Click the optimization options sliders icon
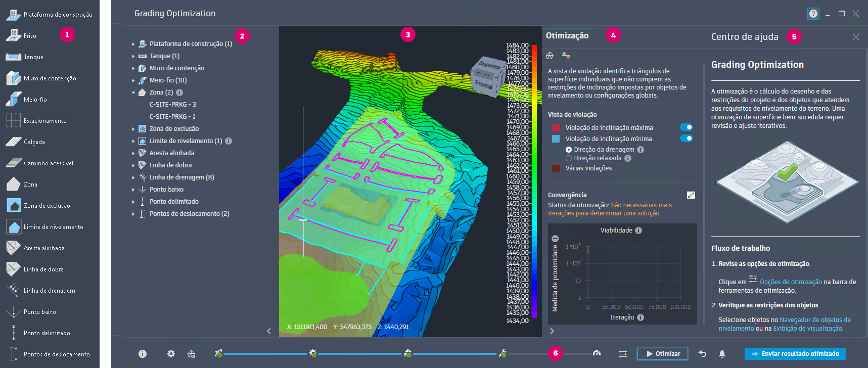 [623, 354]
